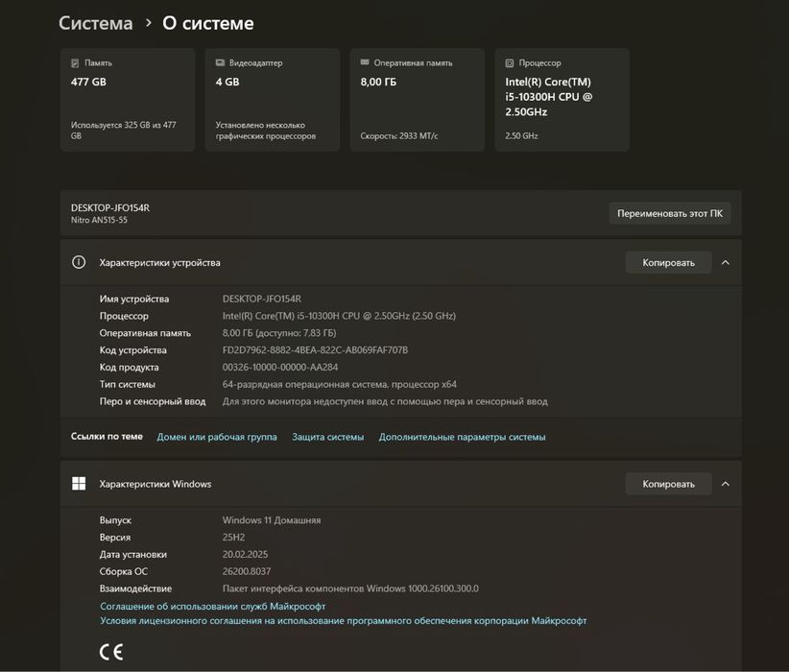This screenshot has height=672, width=789.
Task: Click the Имя устройства value DESKTOP-JFO154R
Action: [x=262, y=299]
